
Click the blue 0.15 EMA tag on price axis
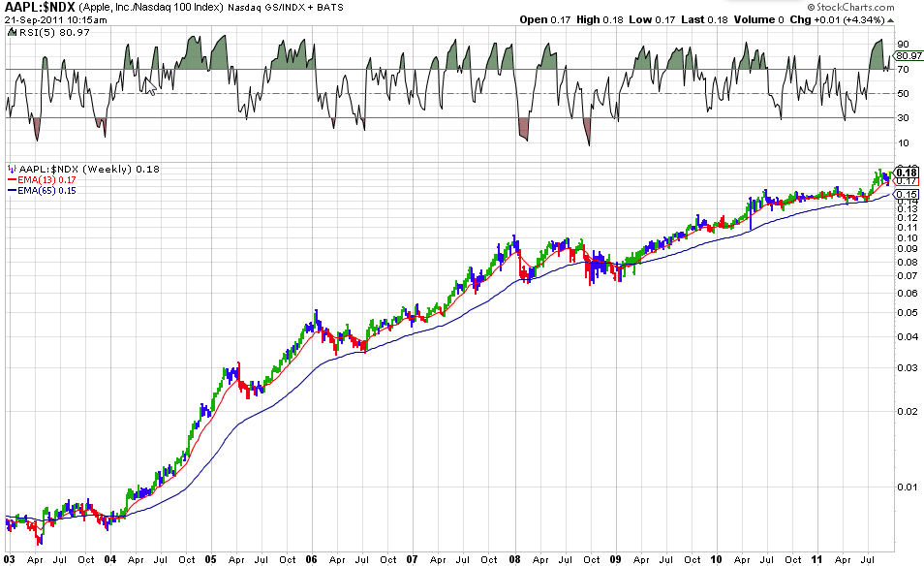[x=907, y=195]
